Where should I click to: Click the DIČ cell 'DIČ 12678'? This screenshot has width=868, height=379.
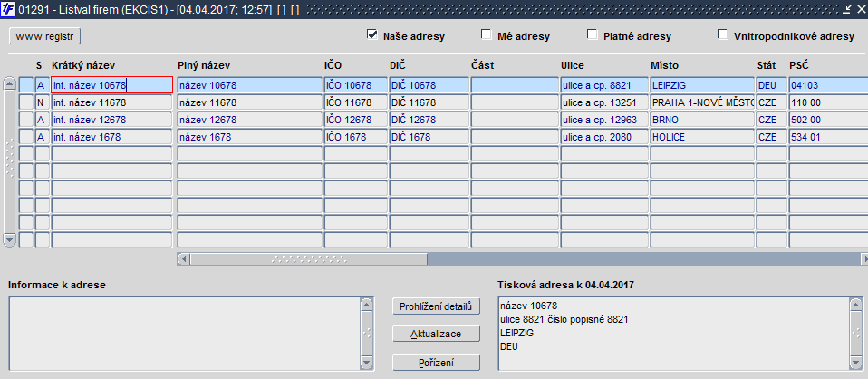429,120
